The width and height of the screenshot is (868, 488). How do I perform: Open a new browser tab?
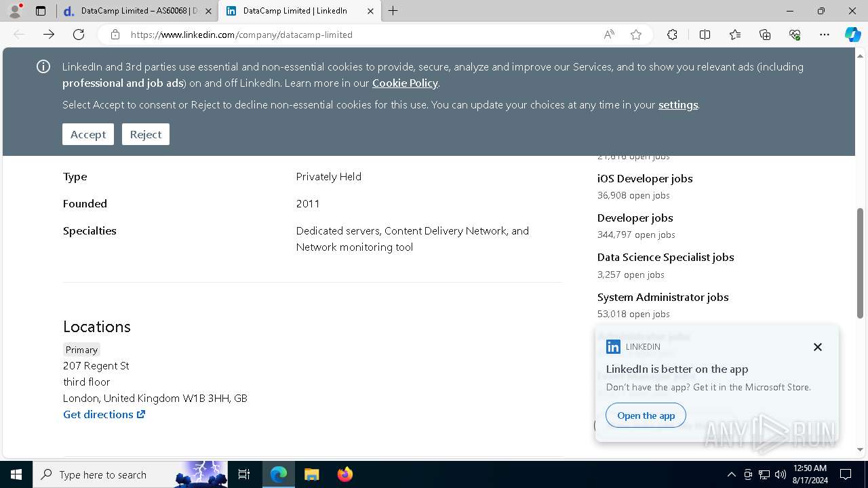click(x=393, y=11)
